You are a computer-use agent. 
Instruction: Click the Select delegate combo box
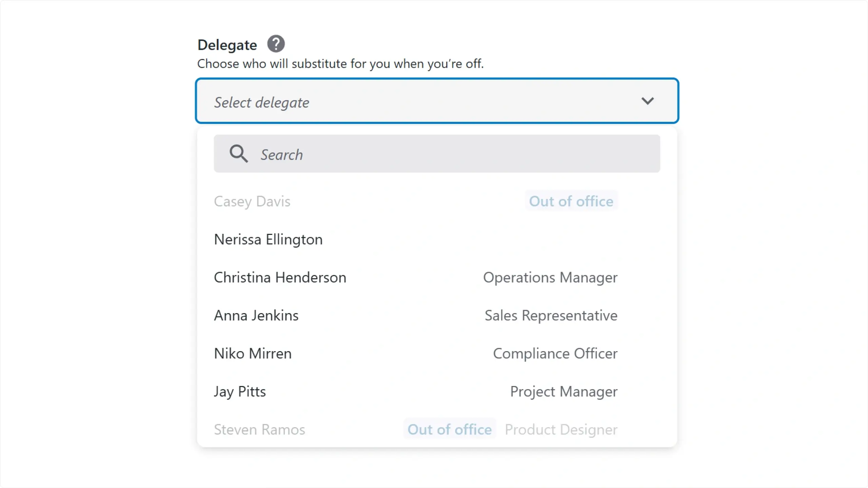click(437, 101)
